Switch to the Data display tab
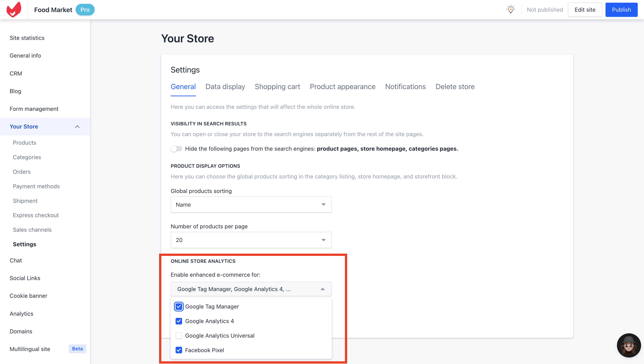This screenshot has width=644, height=364. (225, 87)
